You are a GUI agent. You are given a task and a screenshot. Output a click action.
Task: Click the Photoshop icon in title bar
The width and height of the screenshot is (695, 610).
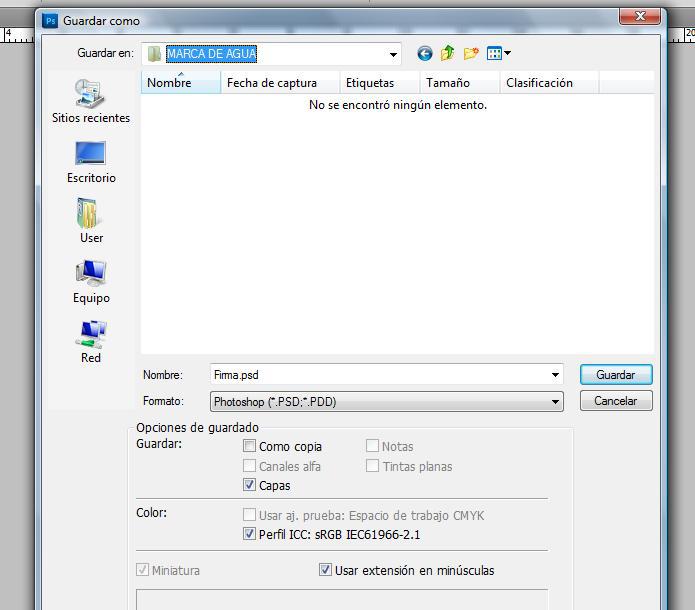[50, 20]
